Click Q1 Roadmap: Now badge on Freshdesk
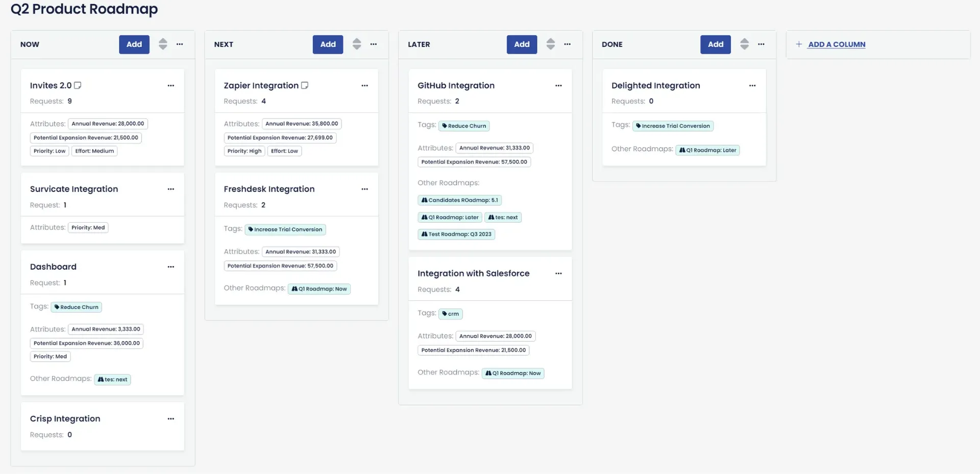This screenshot has width=980, height=476. [x=319, y=289]
